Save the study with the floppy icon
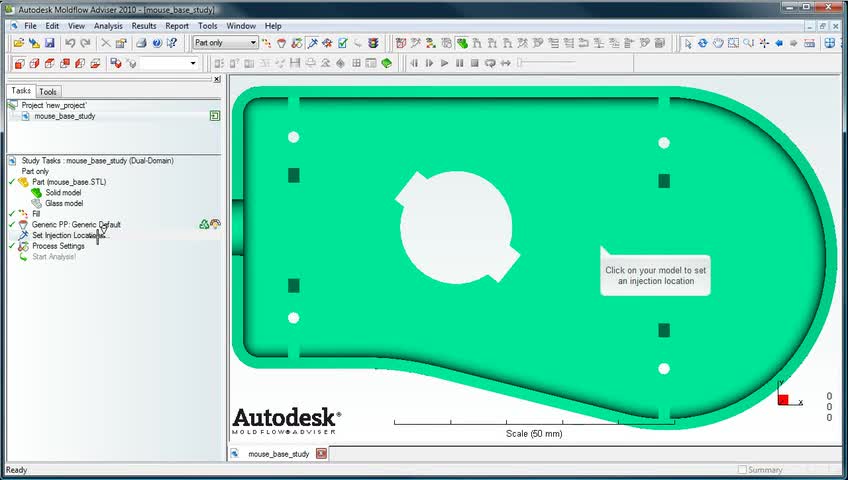Image resolution: width=848 pixels, height=480 pixels. pyautogui.click(x=49, y=43)
